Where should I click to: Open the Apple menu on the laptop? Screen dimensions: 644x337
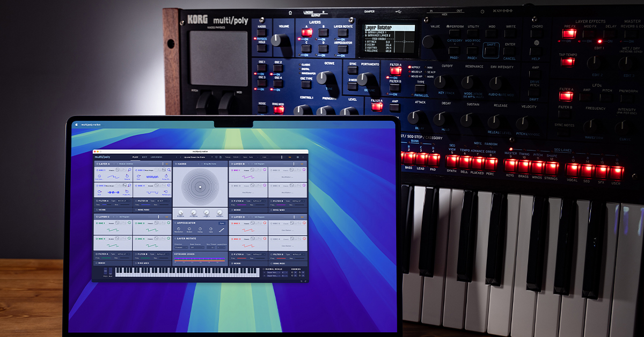pyautogui.click(x=76, y=124)
